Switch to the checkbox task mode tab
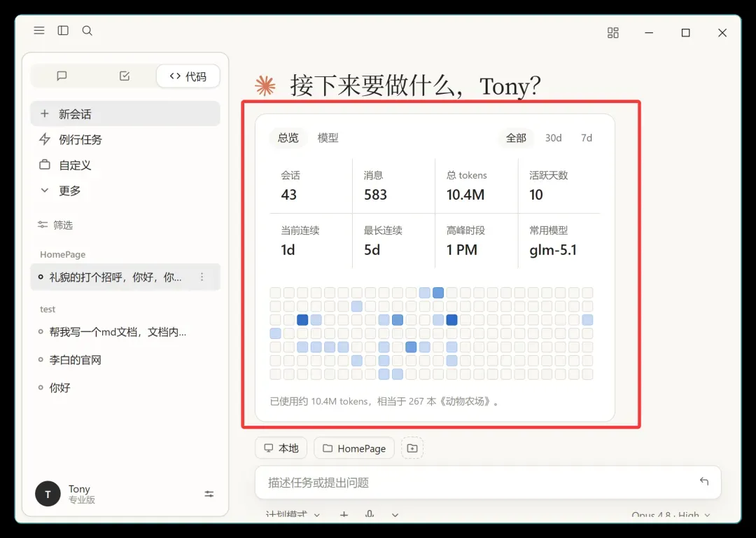756x538 pixels. click(x=125, y=76)
